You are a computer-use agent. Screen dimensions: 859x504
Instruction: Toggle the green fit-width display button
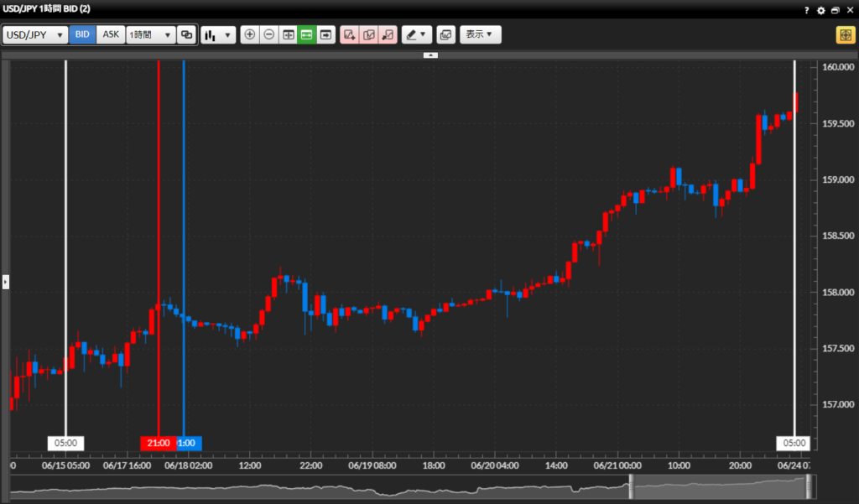pyautogui.click(x=307, y=35)
